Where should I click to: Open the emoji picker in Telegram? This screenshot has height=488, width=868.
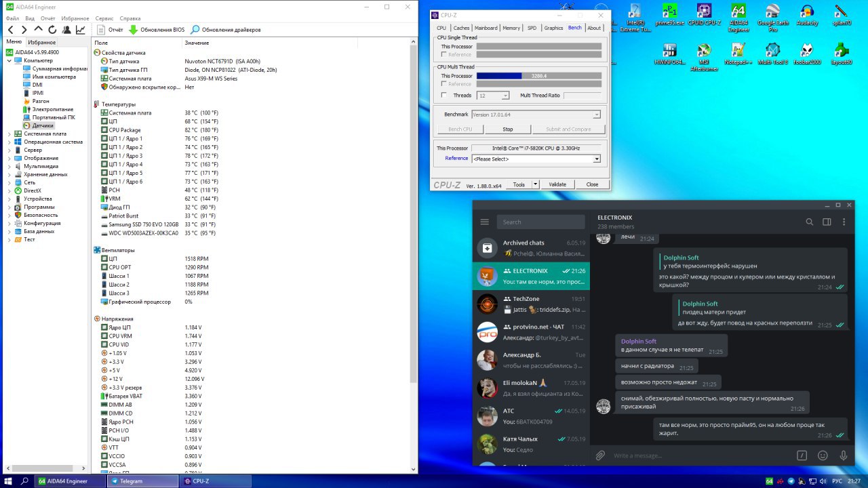coord(823,455)
